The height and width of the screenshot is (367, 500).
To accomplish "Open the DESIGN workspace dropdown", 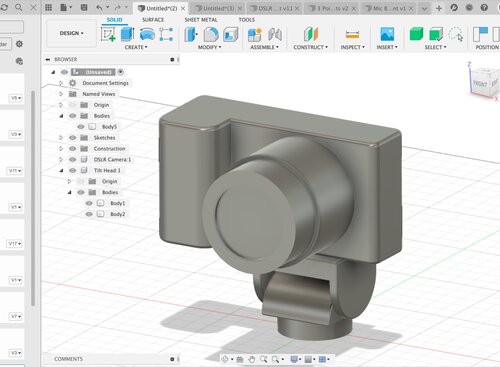I will tap(71, 33).
